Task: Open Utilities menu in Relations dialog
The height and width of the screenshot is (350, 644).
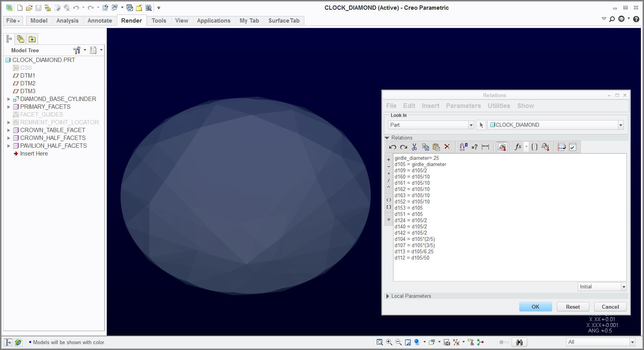Action: [x=499, y=106]
